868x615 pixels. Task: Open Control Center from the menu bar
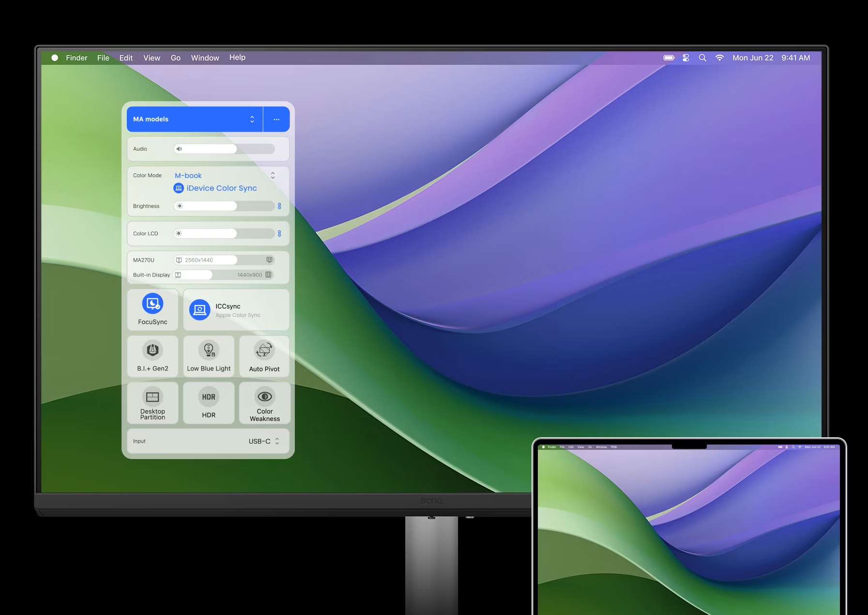(x=686, y=58)
